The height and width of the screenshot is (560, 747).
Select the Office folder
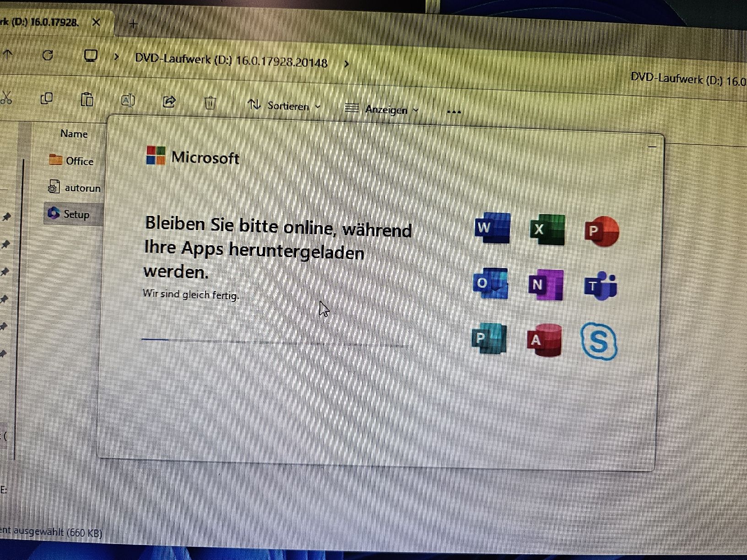[x=71, y=160]
